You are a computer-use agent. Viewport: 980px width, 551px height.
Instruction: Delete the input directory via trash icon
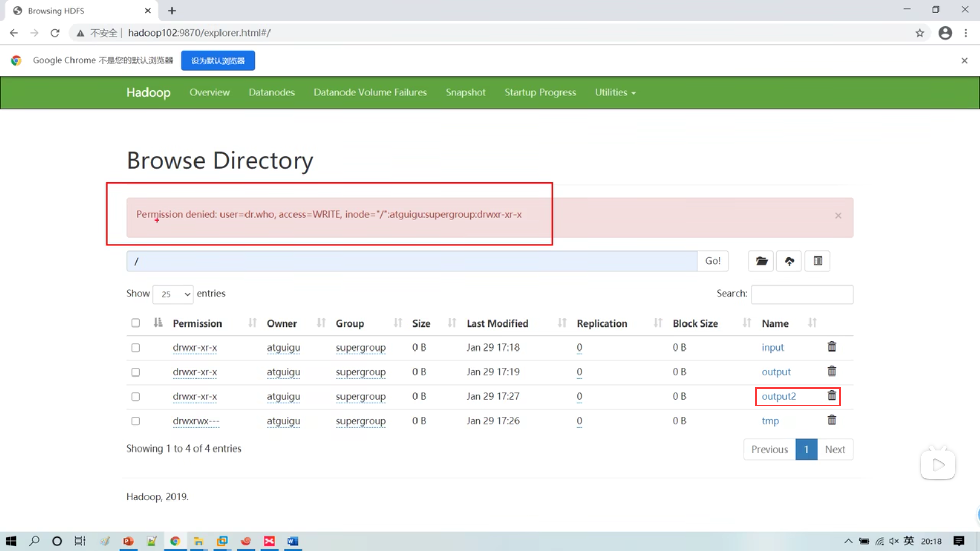coord(831,347)
